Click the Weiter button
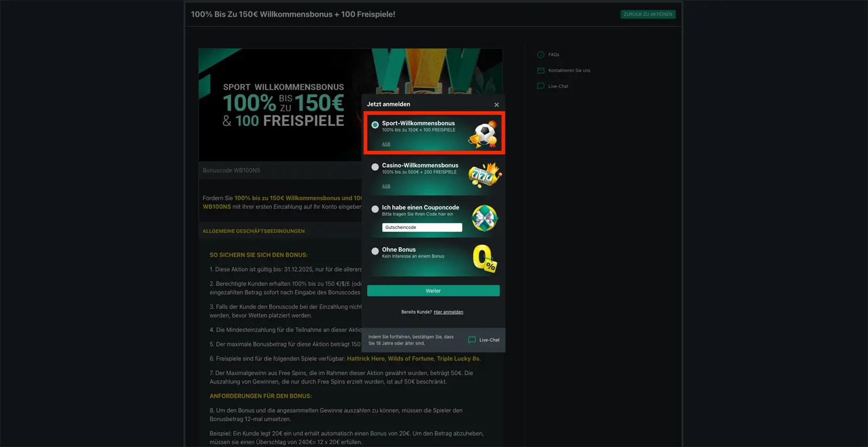Viewport: 868px width, 447px height. pos(433,291)
